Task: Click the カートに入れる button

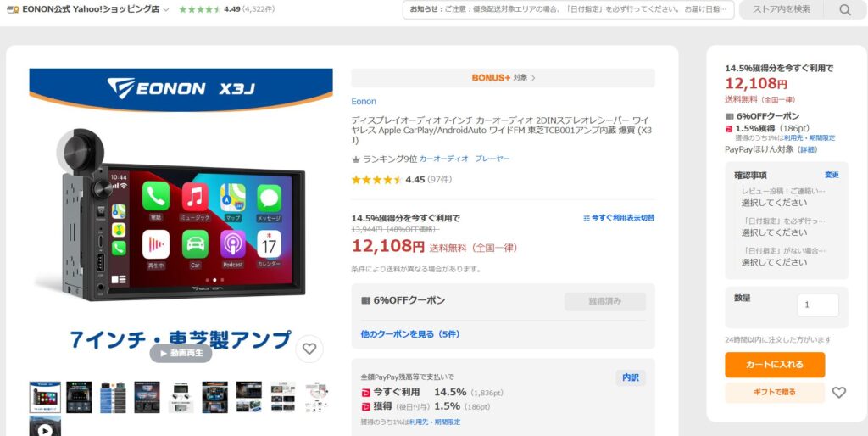Action: coord(775,365)
